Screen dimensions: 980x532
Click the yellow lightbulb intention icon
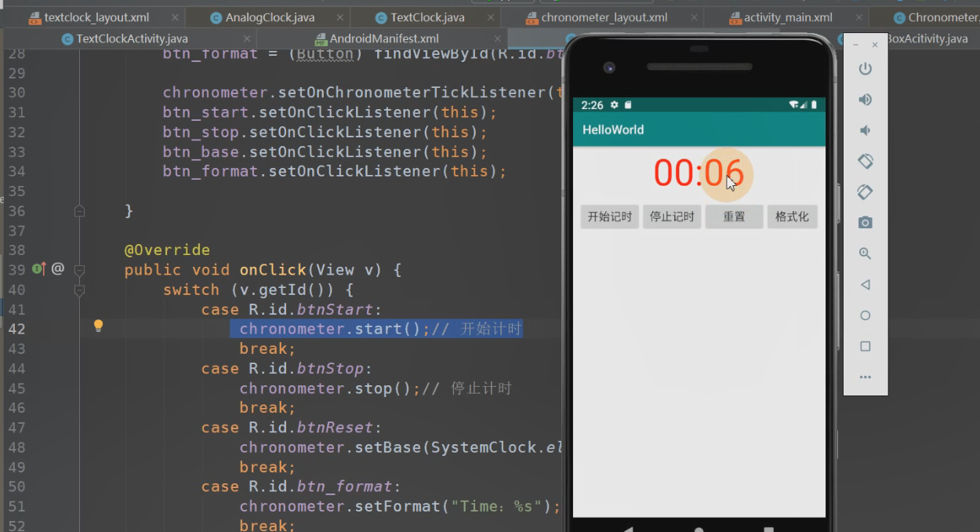pyautogui.click(x=99, y=326)
